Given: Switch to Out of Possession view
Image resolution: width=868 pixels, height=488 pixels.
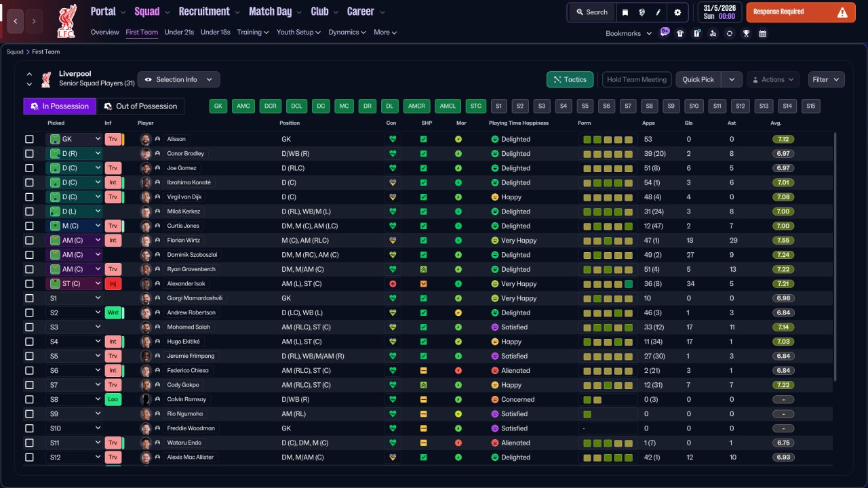Looking at the screenshot, I should pos(140,106).
